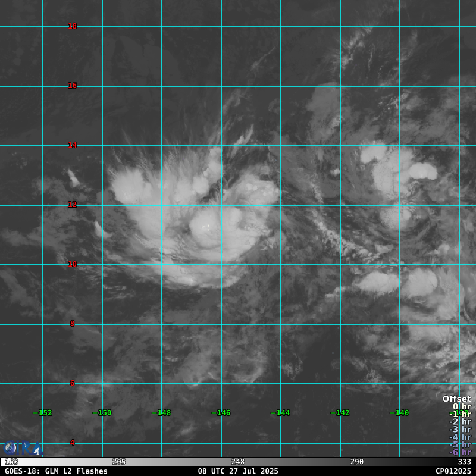Click the color bar value 163

(x=11, y=462)
